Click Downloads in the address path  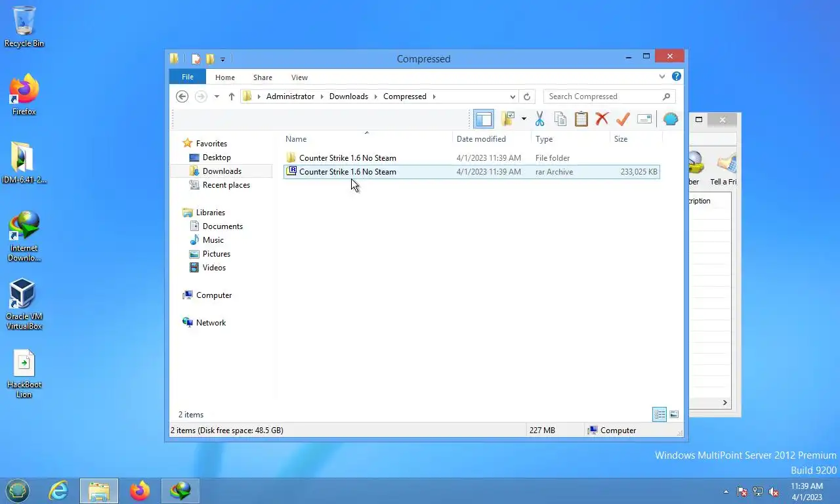[348, 96]
